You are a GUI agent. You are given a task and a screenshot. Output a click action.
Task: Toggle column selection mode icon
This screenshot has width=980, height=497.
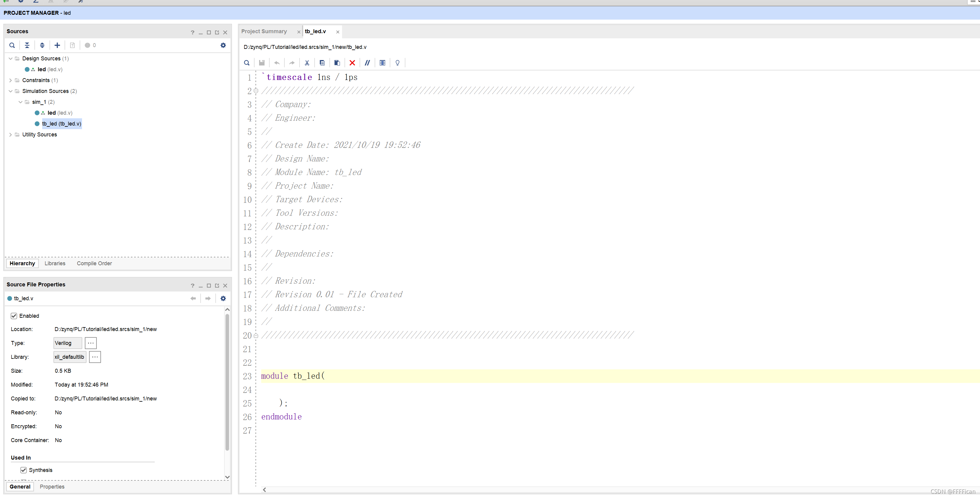(x=382, y=63)
